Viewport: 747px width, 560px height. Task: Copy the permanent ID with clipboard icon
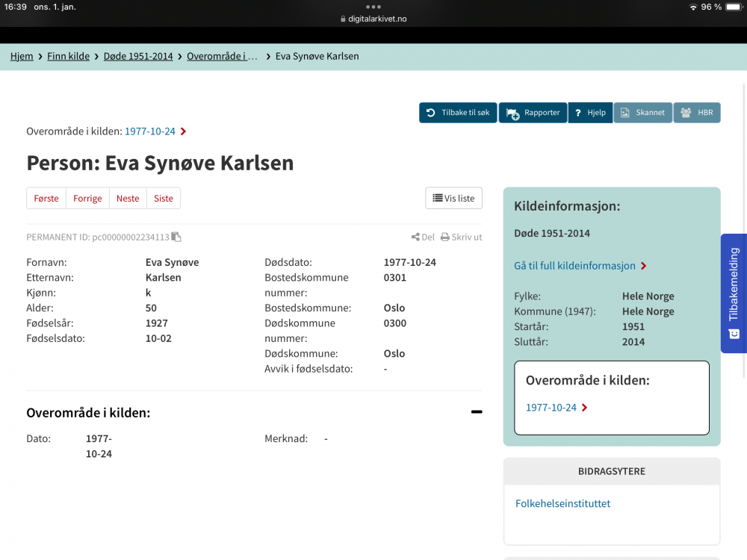[176, 237]
